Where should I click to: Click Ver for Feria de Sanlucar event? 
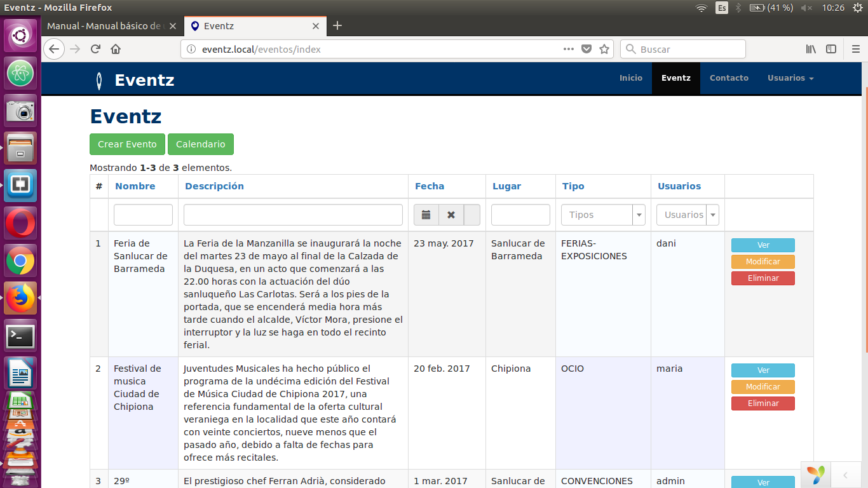(x=763, y=245)
